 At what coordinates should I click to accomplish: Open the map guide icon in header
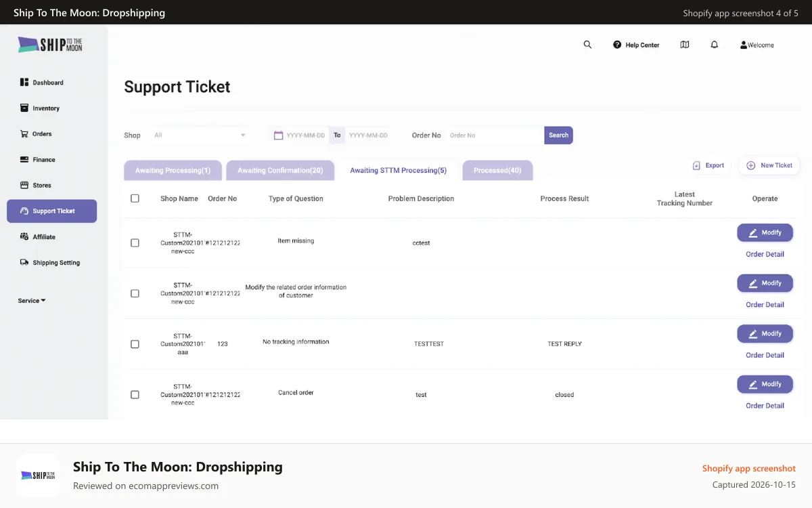tap(685, 45)
